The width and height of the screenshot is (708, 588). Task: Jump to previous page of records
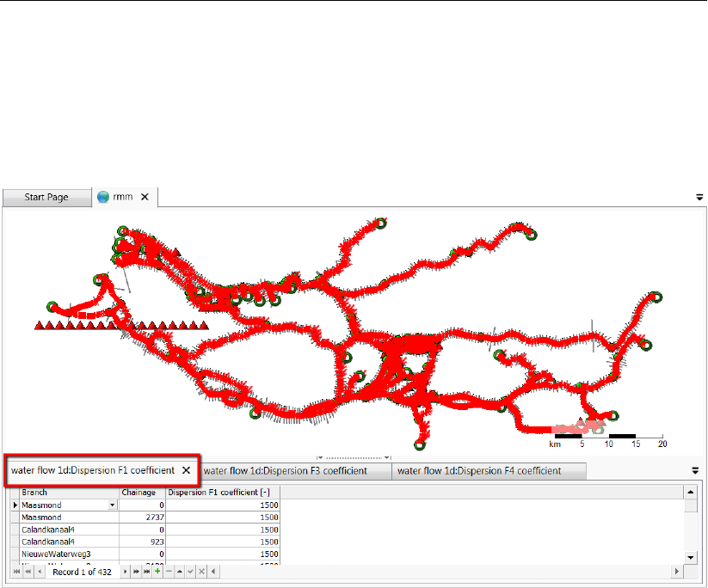[28, 572]
